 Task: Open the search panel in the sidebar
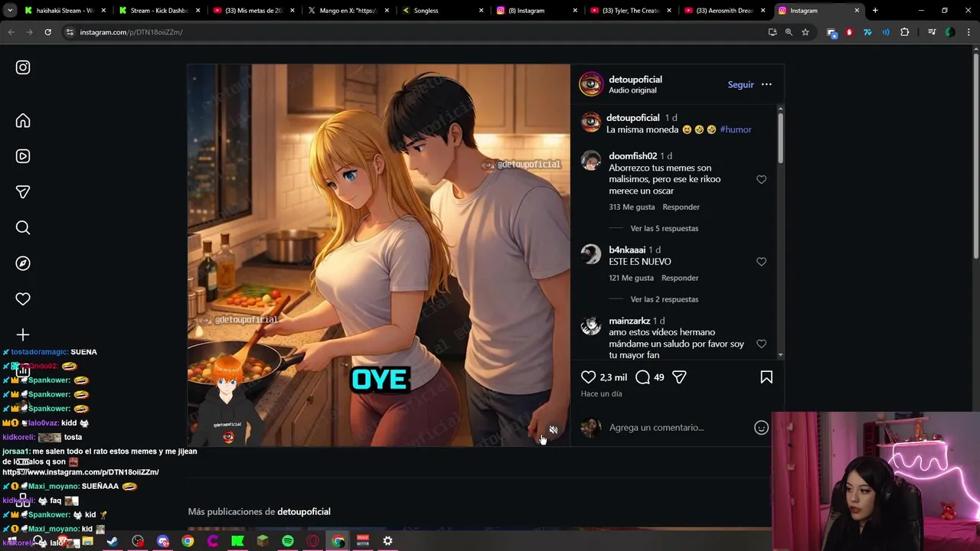[x=23, y=227]
